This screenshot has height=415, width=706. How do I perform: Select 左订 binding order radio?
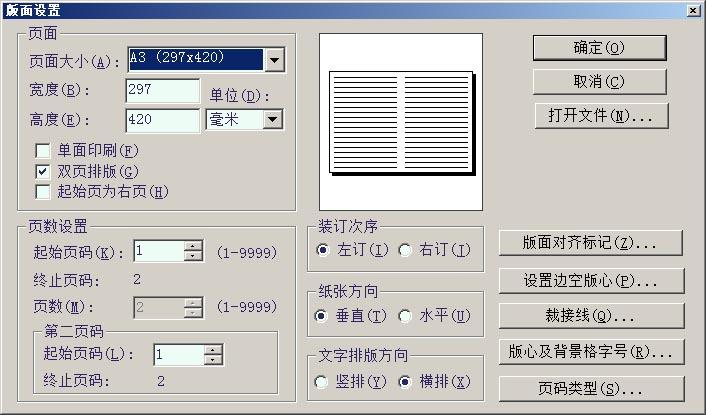323,250
